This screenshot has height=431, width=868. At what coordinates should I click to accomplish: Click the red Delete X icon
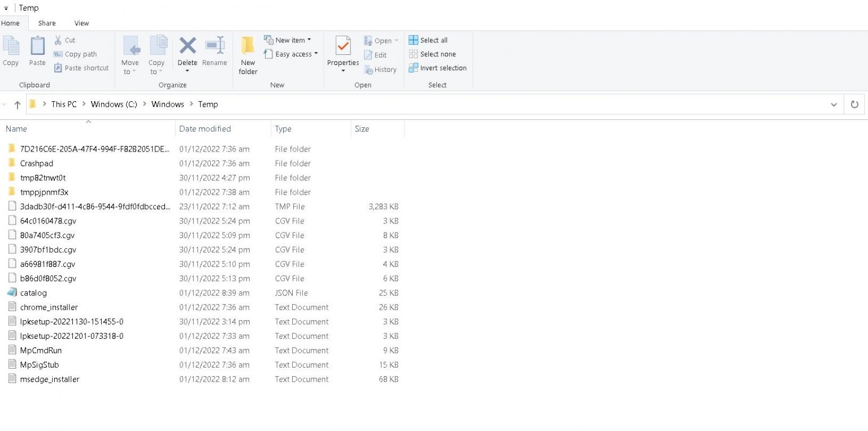(x=188, y=45)
